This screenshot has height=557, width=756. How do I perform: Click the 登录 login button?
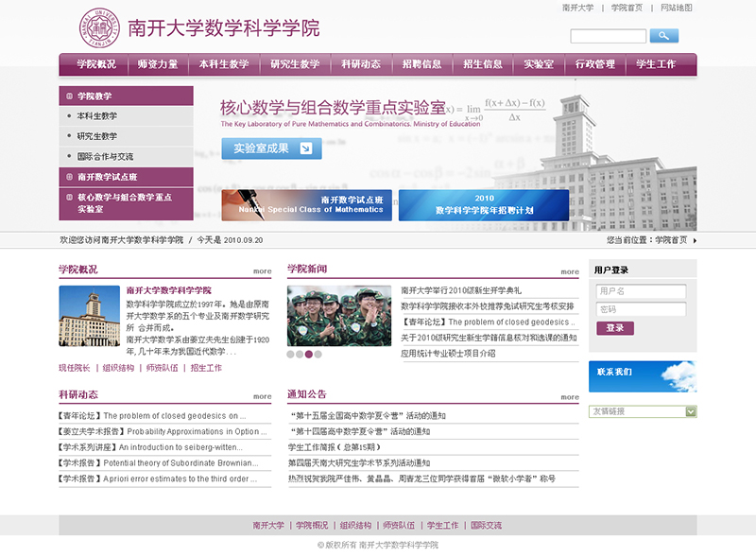click(614, 328)
